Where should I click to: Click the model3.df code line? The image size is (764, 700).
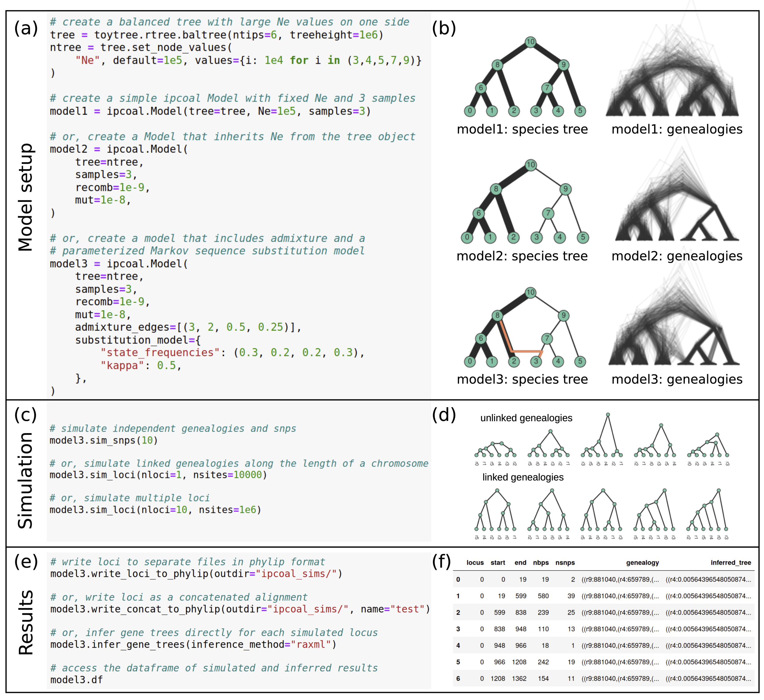coord(76,680)
